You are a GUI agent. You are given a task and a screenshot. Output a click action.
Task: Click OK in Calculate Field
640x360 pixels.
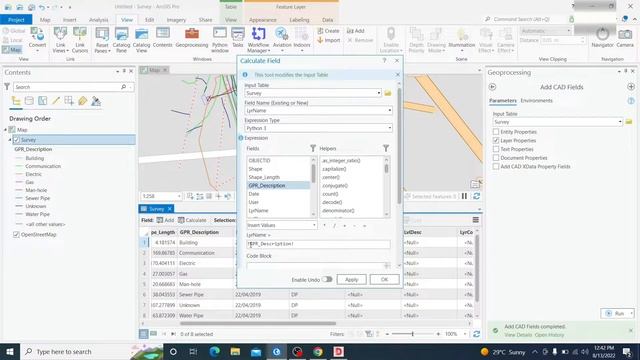pos(384,280)
